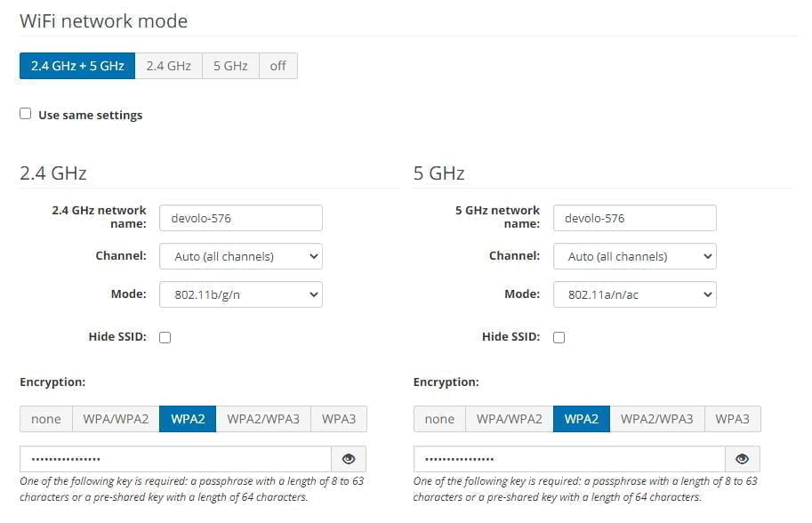812x523 pixels.
Task: Set 2.4 GHz encryption to none
Action: (x=46, y=419)
